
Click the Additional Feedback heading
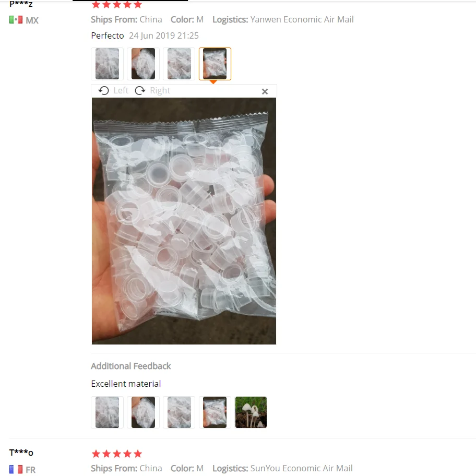(x=131, y=366)
